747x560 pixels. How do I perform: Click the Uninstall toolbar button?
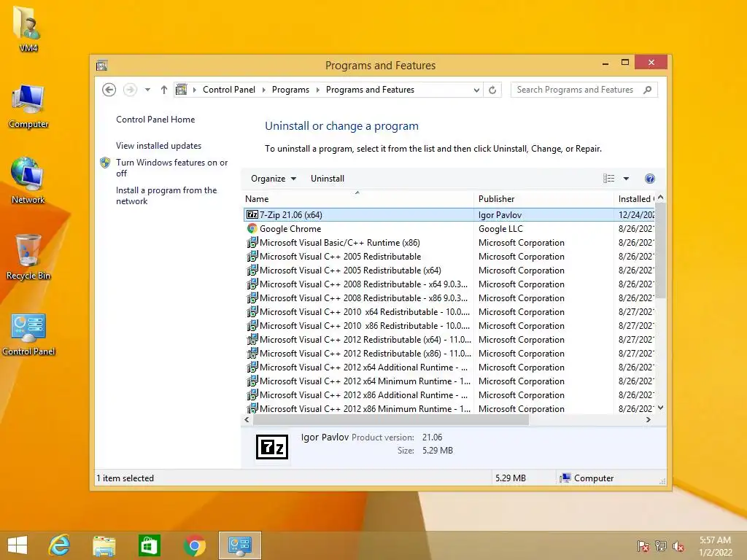point(328,179)
